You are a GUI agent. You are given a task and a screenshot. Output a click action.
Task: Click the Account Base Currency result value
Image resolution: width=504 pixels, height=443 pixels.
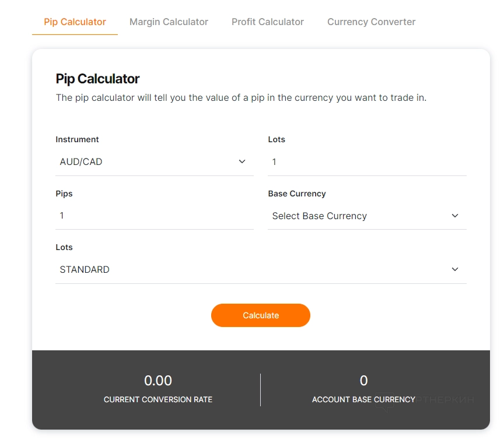[363, 381]
